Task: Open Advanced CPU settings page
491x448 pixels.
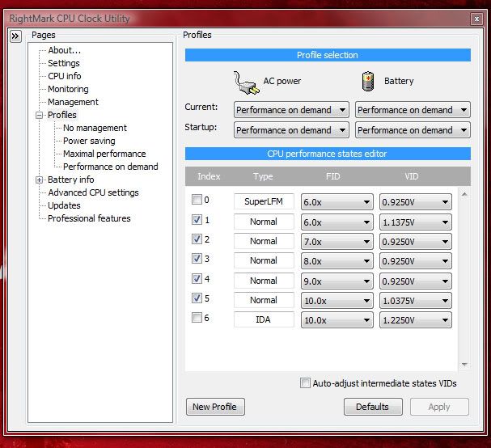Action: (93, 192)
